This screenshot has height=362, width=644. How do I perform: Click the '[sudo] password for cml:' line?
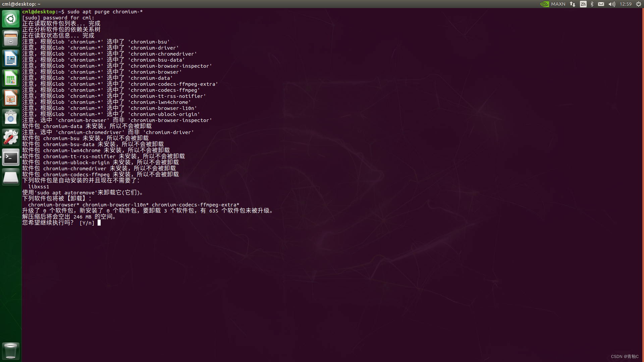(58, 18)
